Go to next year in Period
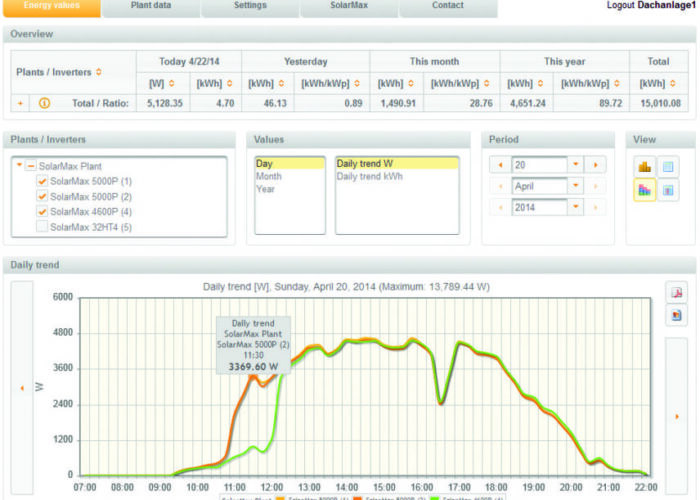This screenshot has height=500, width=700. point(596,207)
